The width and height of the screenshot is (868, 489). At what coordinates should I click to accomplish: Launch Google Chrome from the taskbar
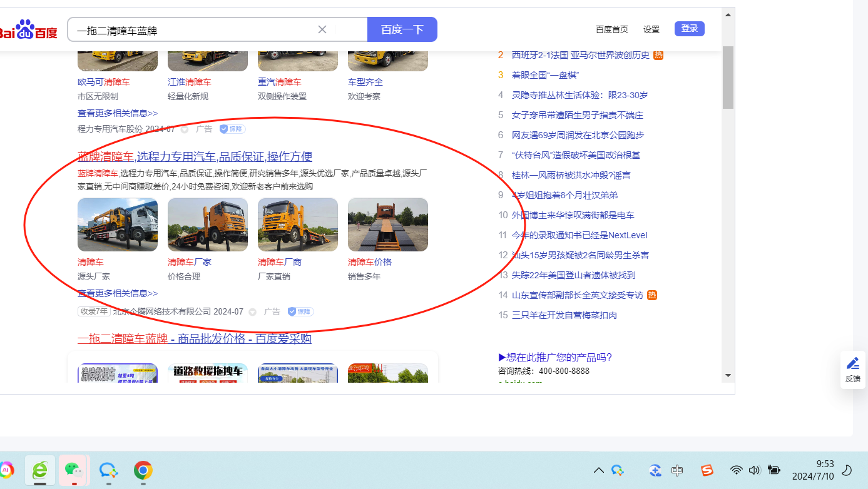143,470
